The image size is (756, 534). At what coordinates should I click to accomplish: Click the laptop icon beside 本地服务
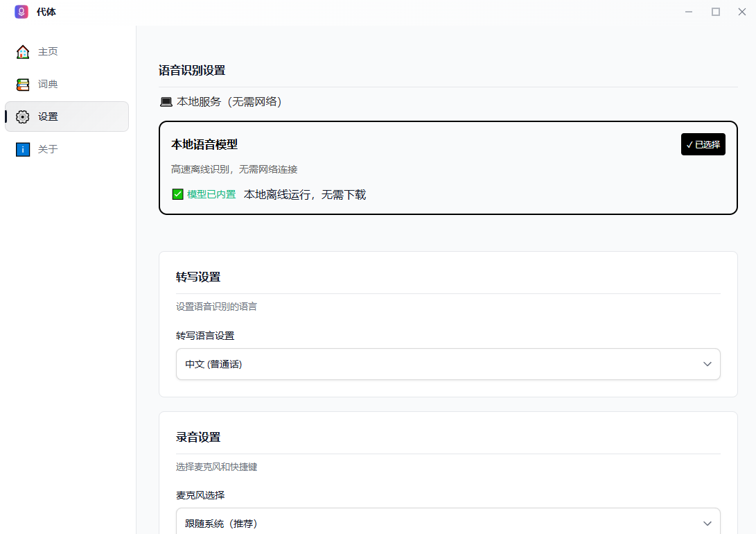pos(166,101)
